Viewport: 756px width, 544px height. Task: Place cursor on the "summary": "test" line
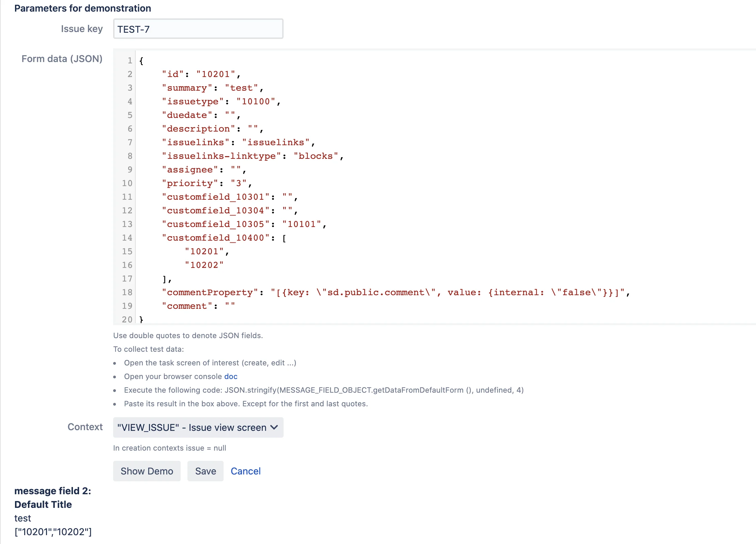click(213, 88)
